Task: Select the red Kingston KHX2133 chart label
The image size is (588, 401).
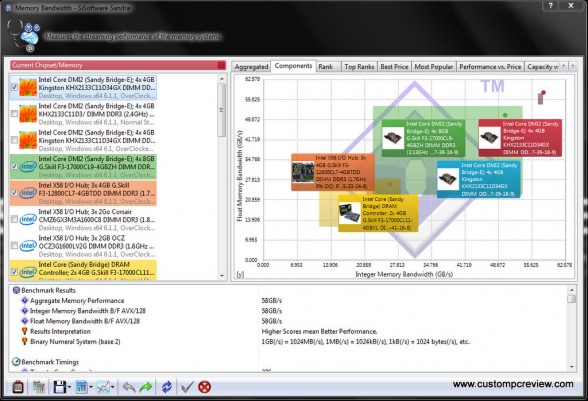Action: [520, 138]
